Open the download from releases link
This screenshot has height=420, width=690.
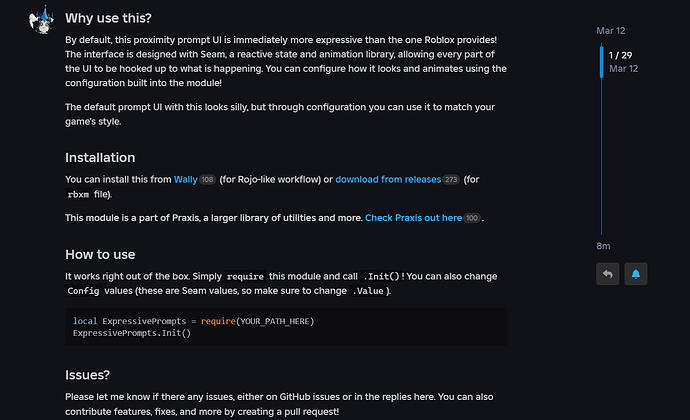click(x=388, y=180)
